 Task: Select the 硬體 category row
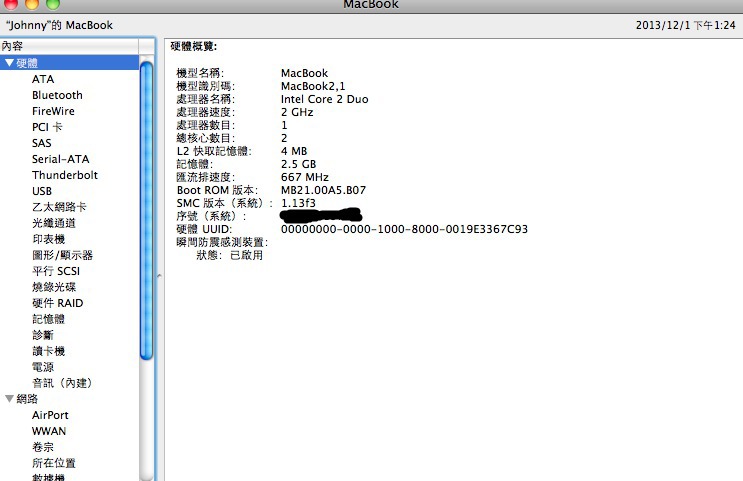pos(69,63)
